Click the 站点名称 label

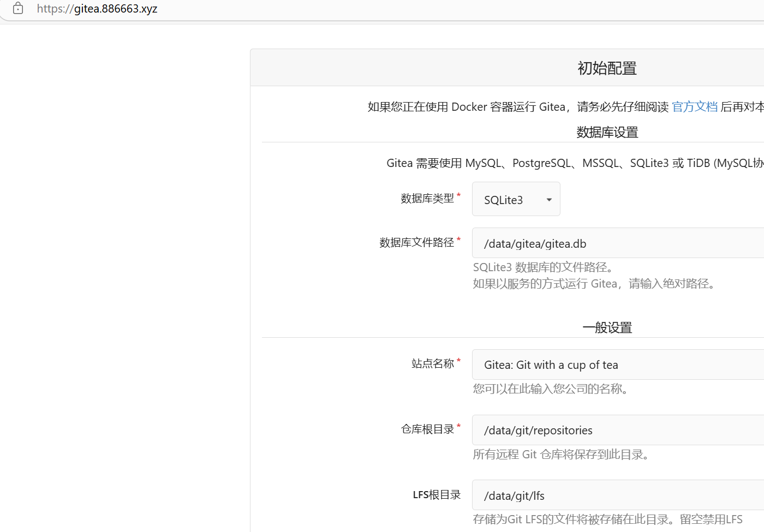433,363
